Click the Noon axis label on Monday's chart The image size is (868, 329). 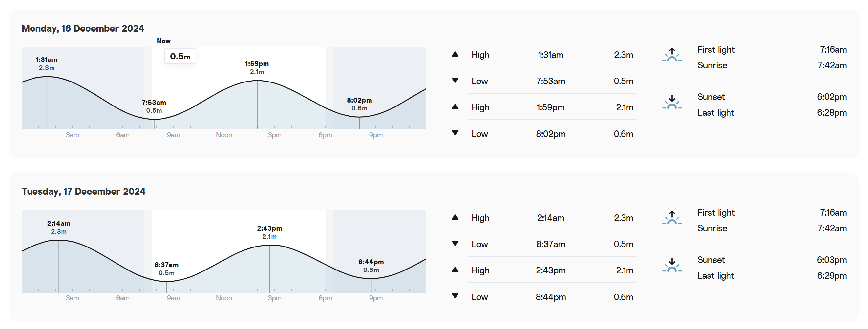coord(224,135)
